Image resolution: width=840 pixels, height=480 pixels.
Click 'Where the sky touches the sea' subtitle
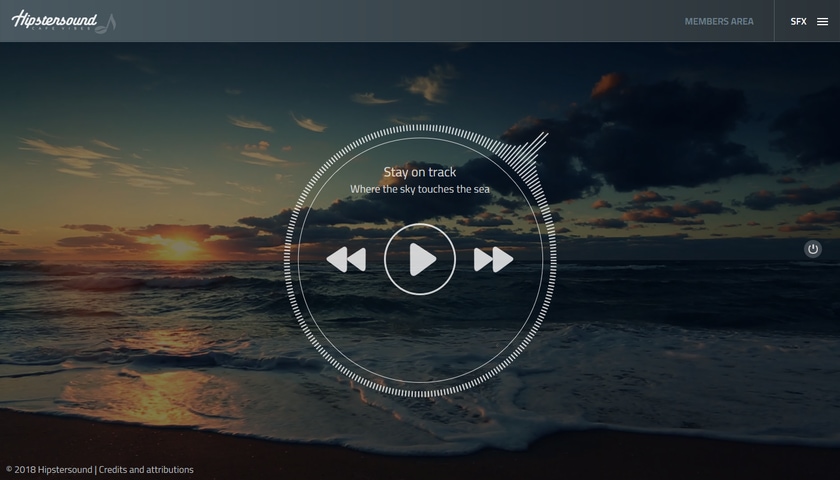(419, 189)
